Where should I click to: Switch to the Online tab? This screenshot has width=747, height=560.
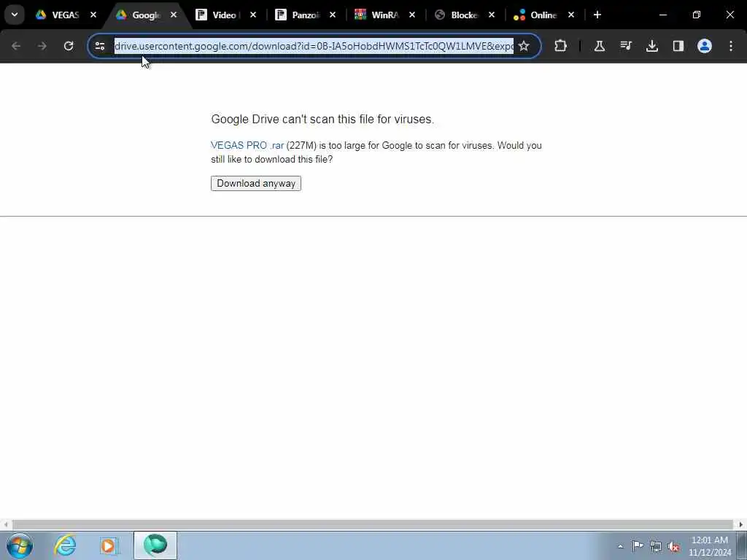coord(544,15)
